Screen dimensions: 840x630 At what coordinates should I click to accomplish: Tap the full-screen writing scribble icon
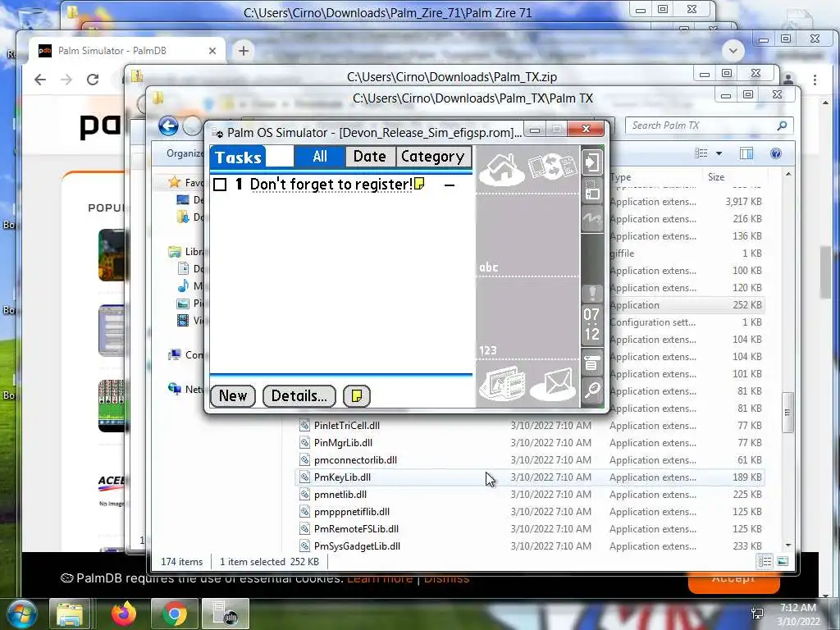592,218
